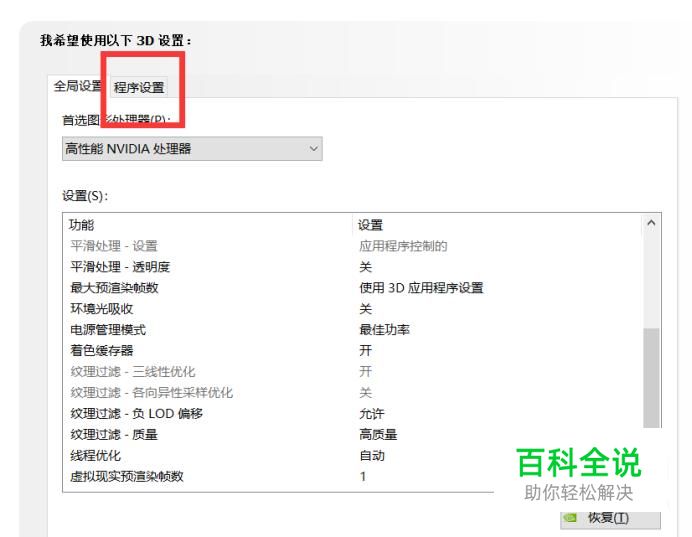Click the 应用程序控制的 value
The height and width of the screenshot is (537, 692).
coord(403,246)
